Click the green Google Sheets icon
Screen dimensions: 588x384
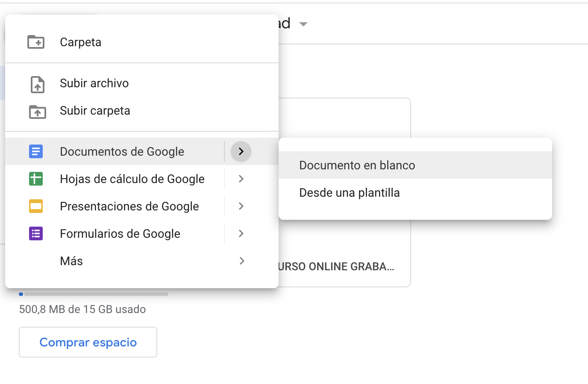pos(36,179)
